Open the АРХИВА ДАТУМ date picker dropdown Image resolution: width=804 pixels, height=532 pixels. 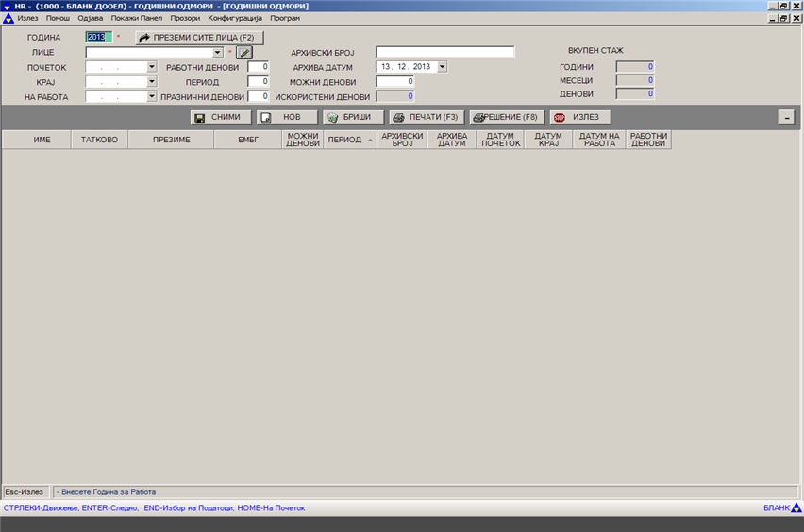[443, 67]
